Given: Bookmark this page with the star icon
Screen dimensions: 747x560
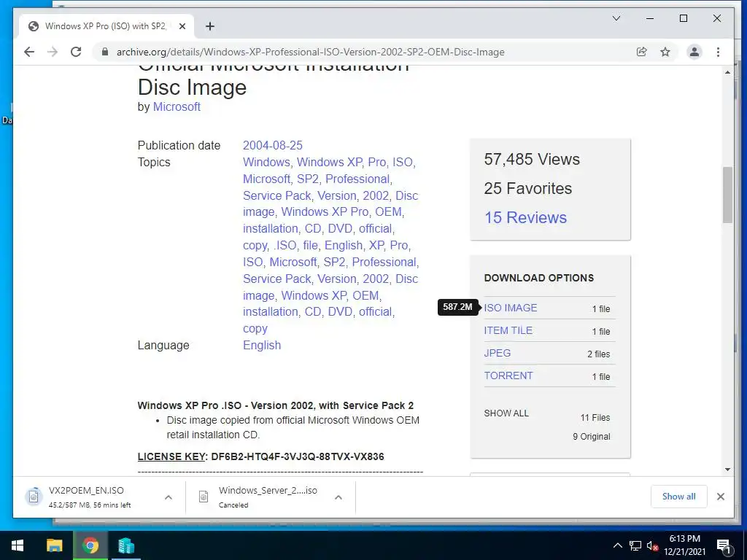Looking at the screenshot, I should (665, 52).
